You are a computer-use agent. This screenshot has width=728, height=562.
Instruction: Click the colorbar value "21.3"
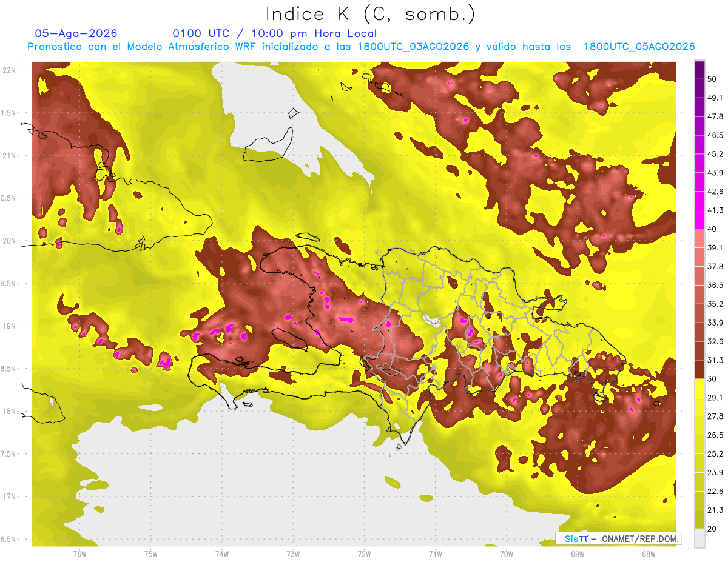[x=715, y=510]
